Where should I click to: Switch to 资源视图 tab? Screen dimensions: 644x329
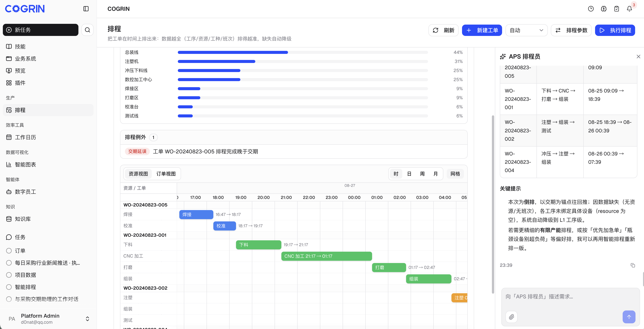[x=138, y=174]
